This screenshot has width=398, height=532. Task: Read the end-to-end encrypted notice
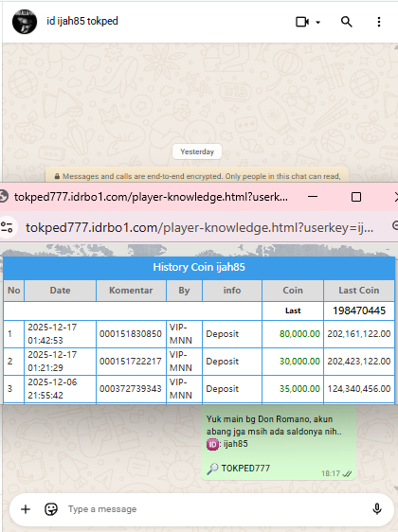click(x=197, y=176)
